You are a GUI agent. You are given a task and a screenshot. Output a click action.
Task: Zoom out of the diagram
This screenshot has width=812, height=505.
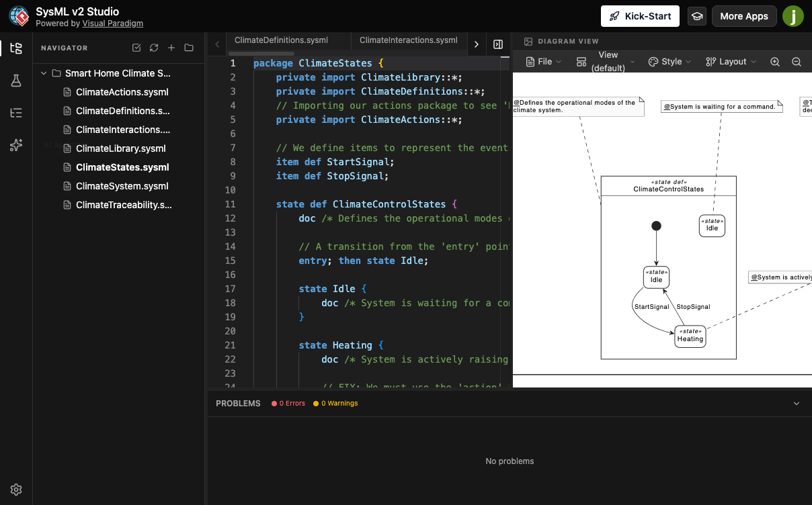(x=797, y=62)
